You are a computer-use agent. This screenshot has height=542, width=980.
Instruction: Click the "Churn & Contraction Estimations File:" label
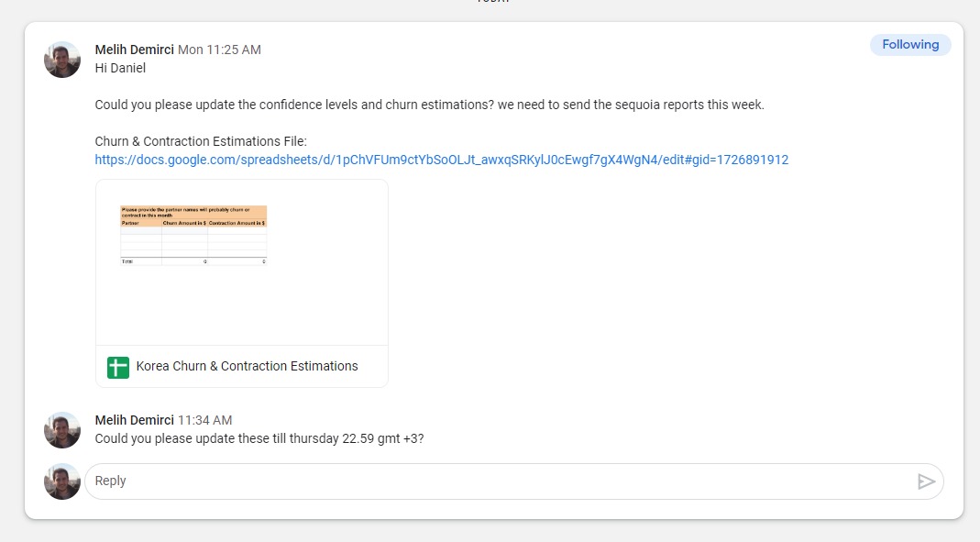tap(201, 141)
